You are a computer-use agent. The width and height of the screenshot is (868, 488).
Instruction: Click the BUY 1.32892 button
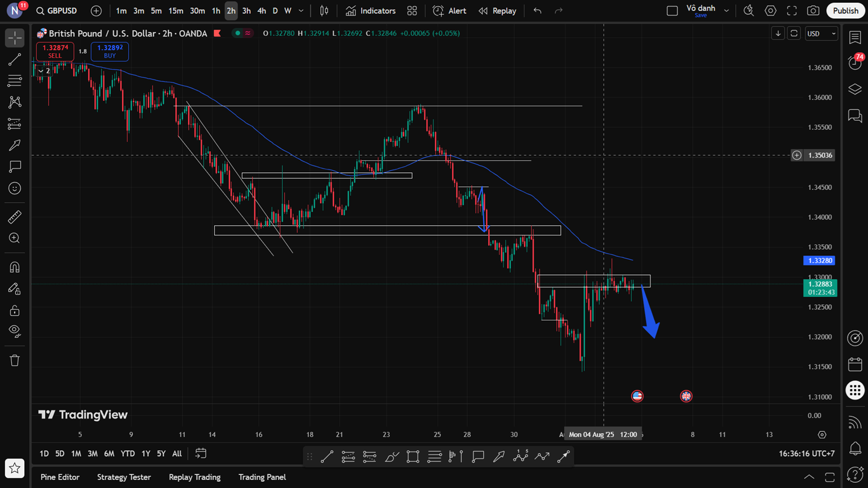(x=110, y=51)
